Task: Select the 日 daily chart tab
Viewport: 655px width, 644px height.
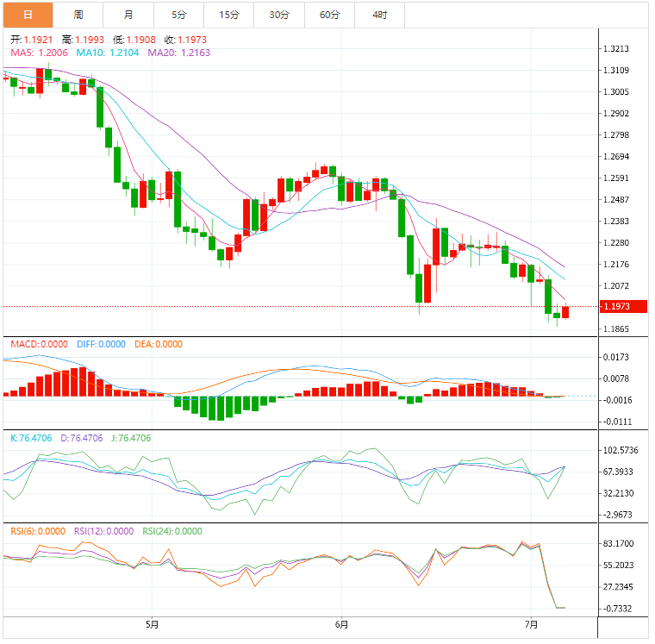Action: point(28,15)
